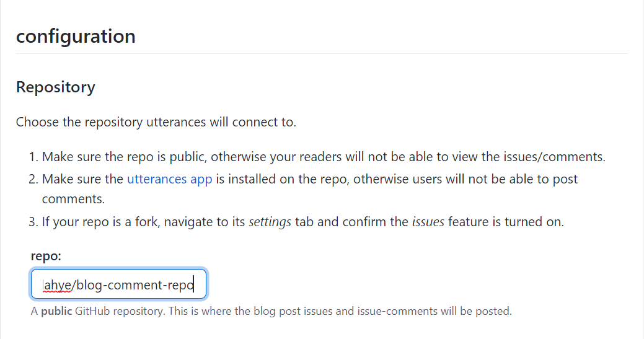Click inside the repo input field
The width and height of the screenshot is (644, 339).
[x=118, y=284]
